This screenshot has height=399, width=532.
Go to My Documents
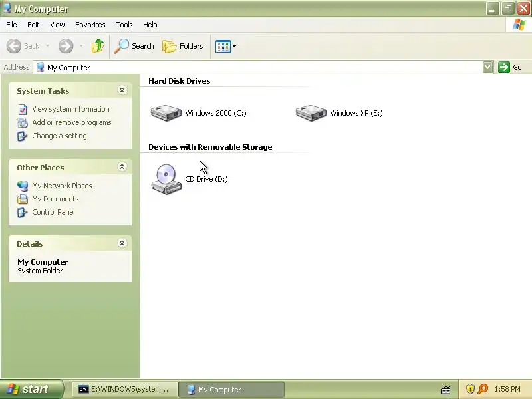(55, 198)
